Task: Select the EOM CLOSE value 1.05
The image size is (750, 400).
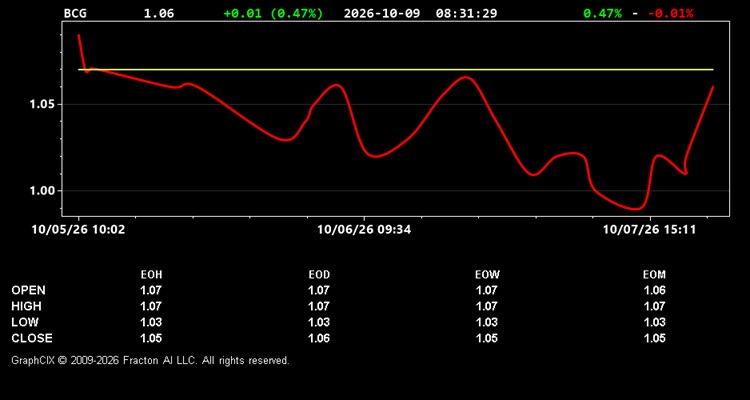Action: [x=654, y=338]
